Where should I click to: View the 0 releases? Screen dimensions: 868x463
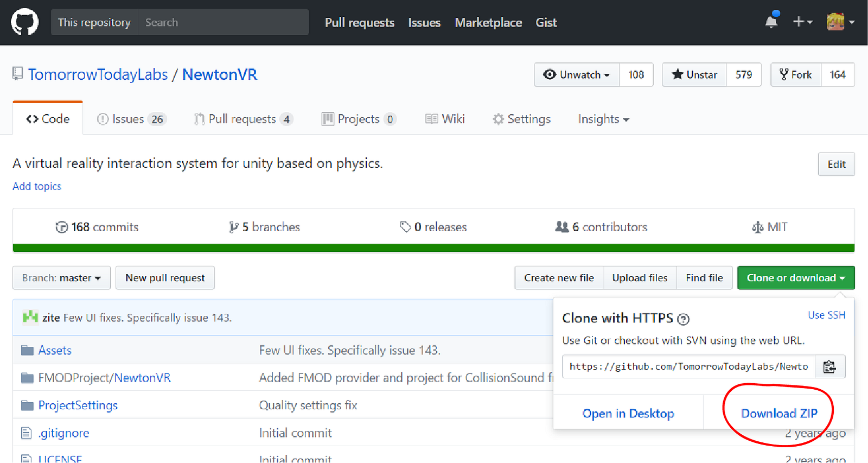[433, 227]
